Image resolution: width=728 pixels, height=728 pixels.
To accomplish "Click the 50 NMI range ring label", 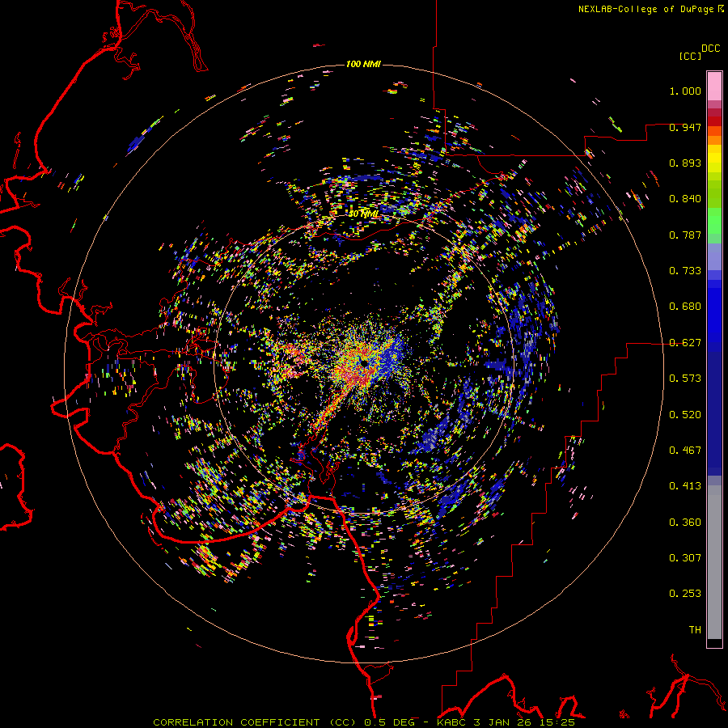I will pyautogui.click(x=363, y=214).
